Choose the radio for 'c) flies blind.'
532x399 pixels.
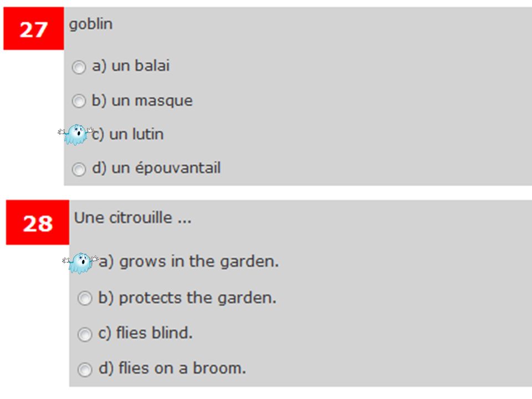click(x=85, y=335)
